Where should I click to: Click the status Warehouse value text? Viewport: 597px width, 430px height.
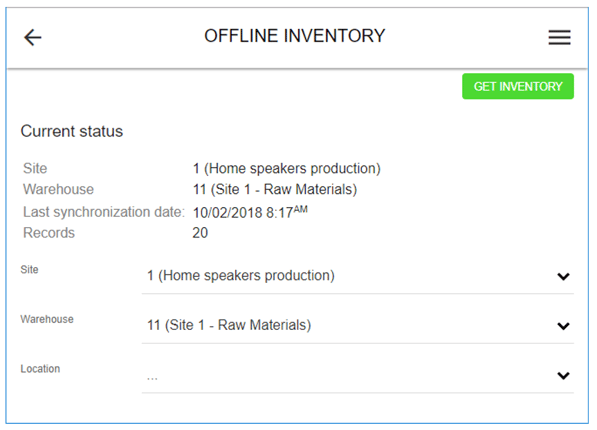[275, 189]
